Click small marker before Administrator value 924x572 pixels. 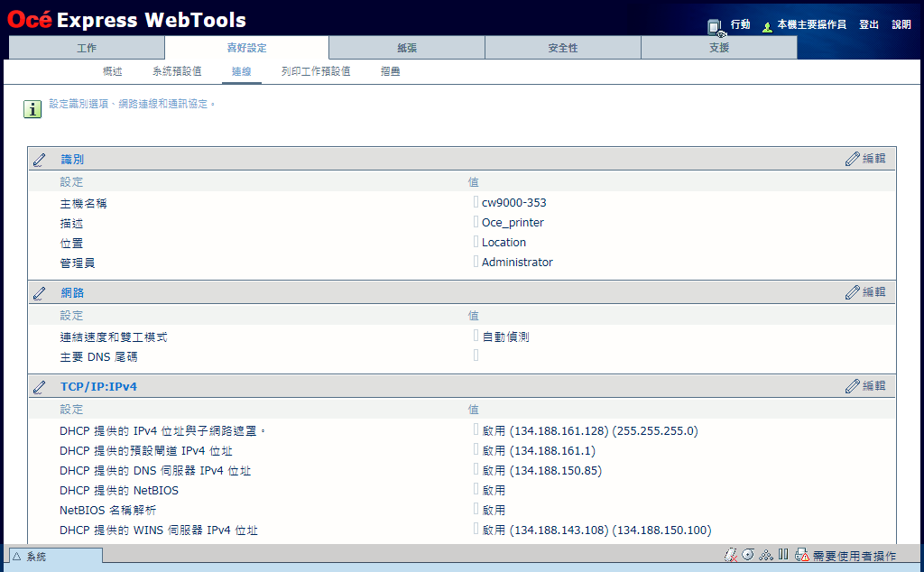coord(476,261)
